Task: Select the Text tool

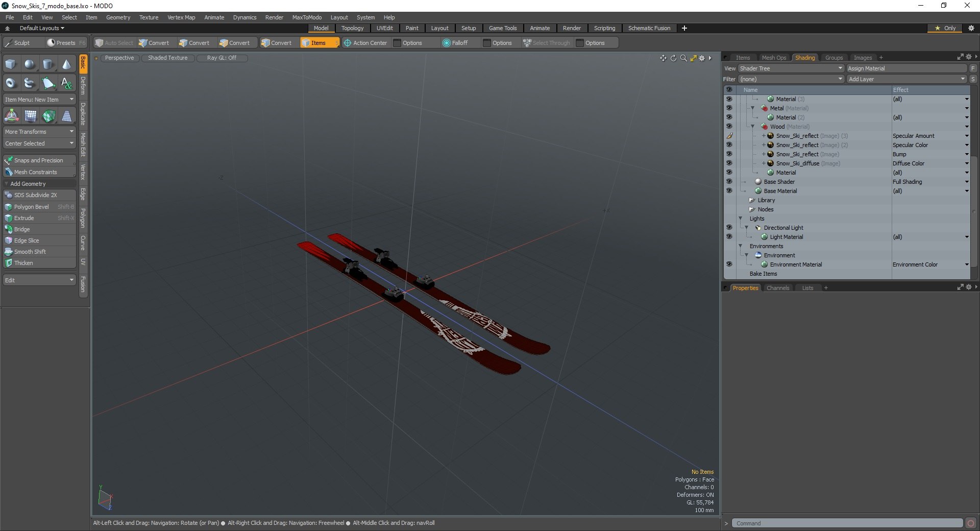Action: 66,83
